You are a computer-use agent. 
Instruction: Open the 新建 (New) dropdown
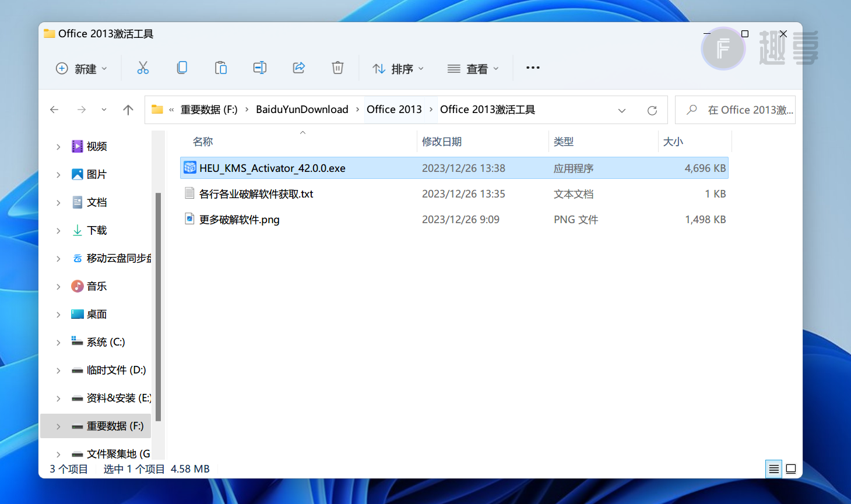click(82, 69)
